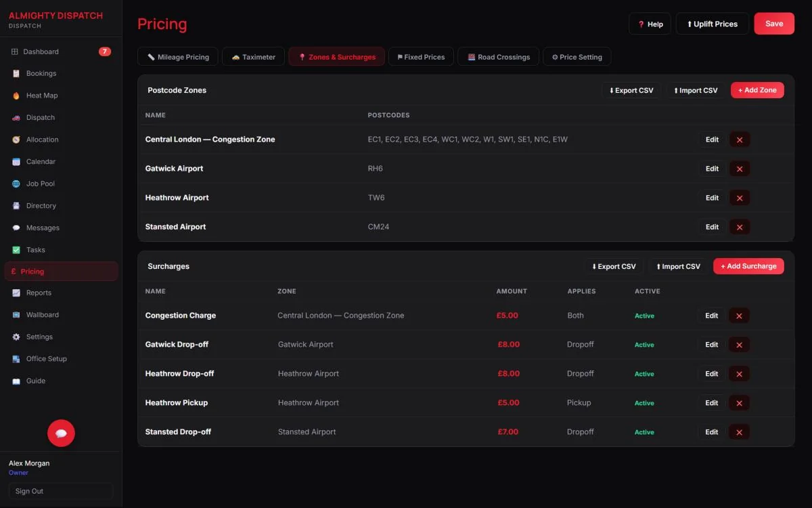812x508 pixels.
Task: Remove the Gatwick Drop-off surcharge
Action: coord(739,345)
